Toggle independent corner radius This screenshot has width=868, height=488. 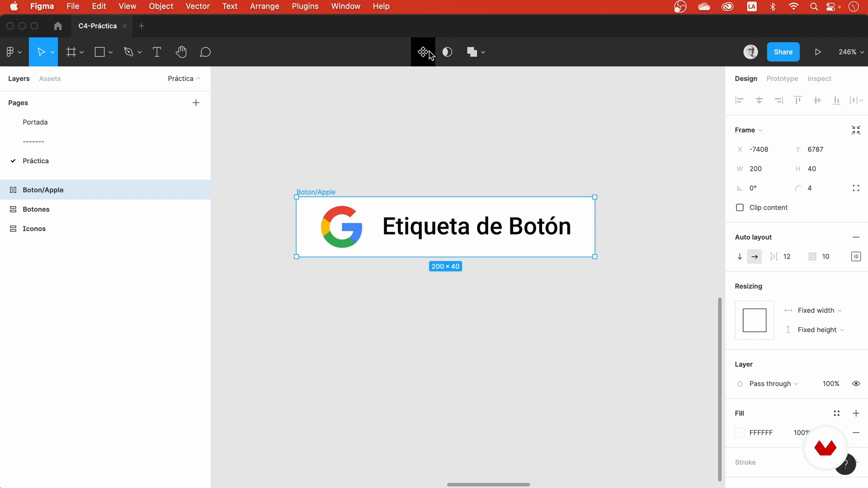(856, 188)
